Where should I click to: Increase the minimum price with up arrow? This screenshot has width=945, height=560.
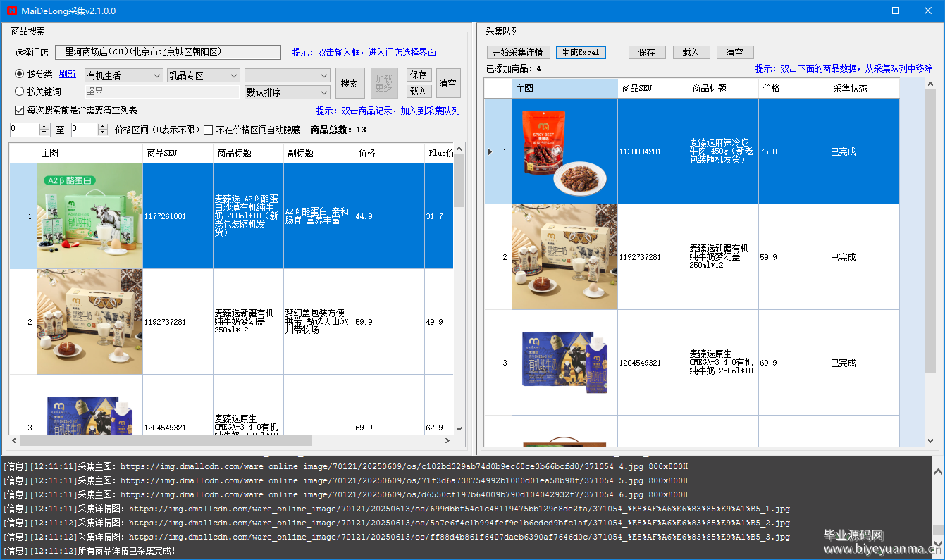[x=44, y=126]
